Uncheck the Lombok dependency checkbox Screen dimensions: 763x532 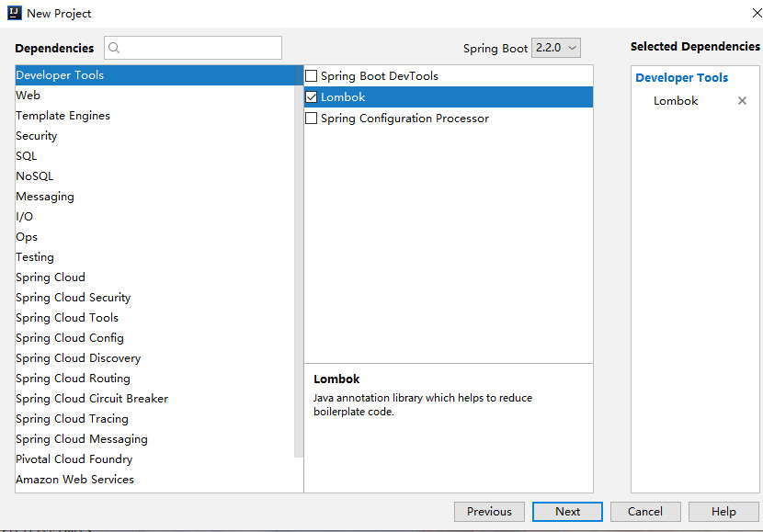point(311,97)
